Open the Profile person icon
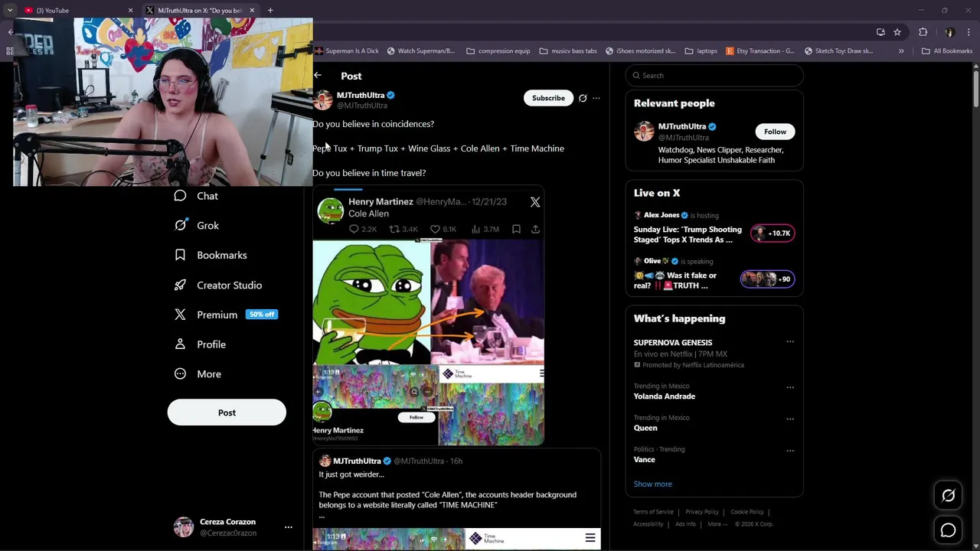This screenshot has height=551, width=980. pos(180,344)
